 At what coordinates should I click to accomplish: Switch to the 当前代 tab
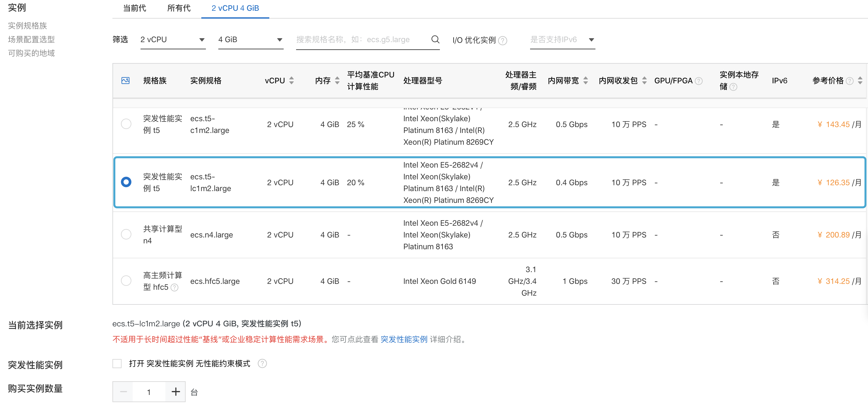pos(134,8)
